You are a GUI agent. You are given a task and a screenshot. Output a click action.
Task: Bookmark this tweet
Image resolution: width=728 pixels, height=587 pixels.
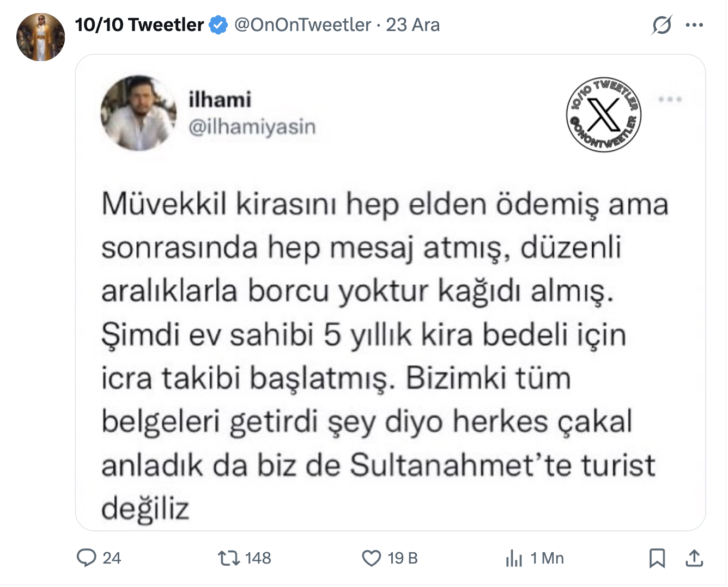(657, 558)
